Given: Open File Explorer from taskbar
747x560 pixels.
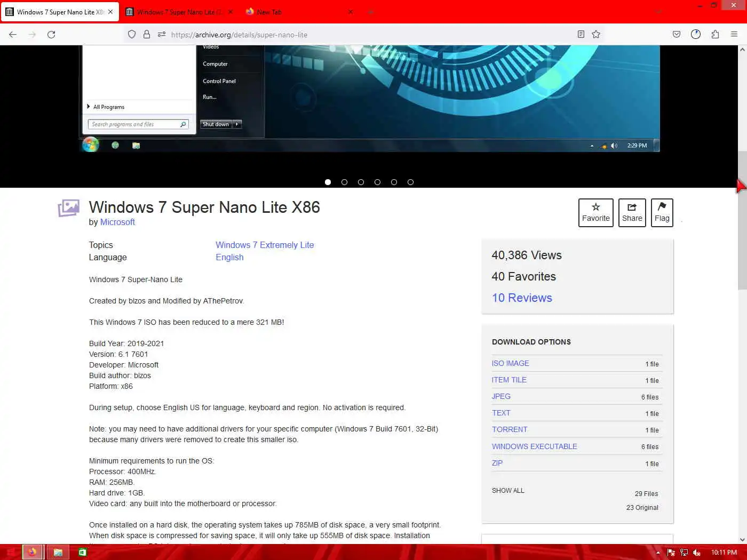Looking at the screenshot, I should tap(58, 553).
